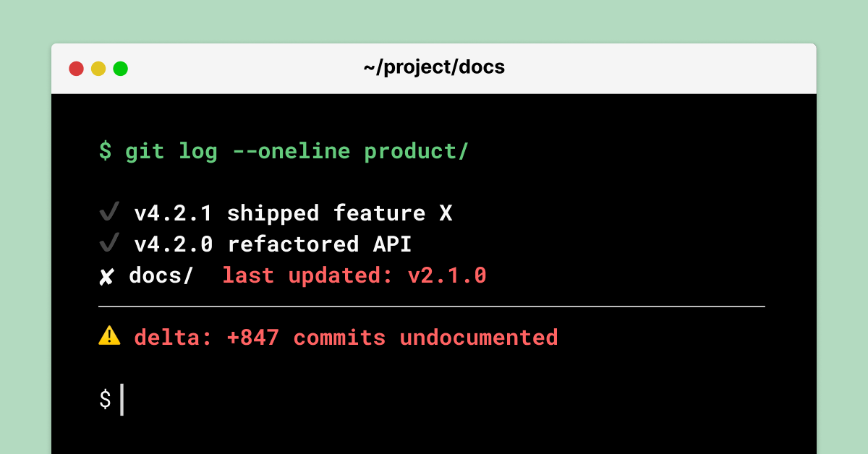This screenshot has width=868, height=454.
Task: Click the delta: +847 commits undocumented message
Action: 346,338
